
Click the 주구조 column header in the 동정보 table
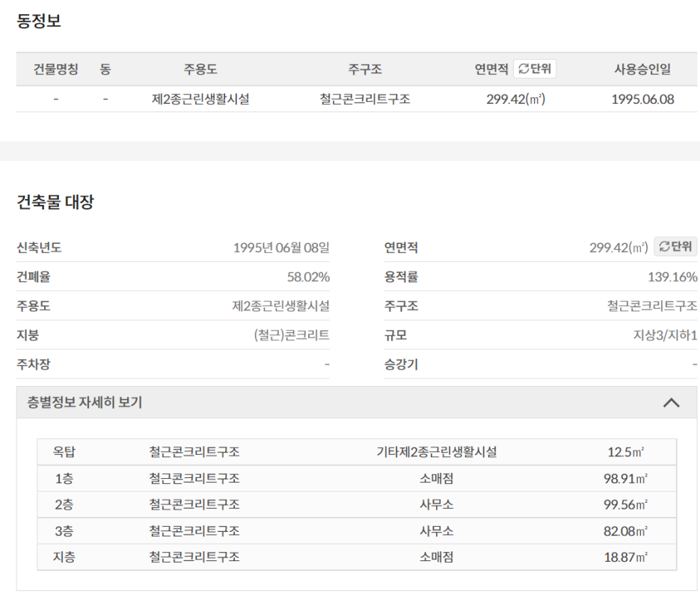[365, 69]
